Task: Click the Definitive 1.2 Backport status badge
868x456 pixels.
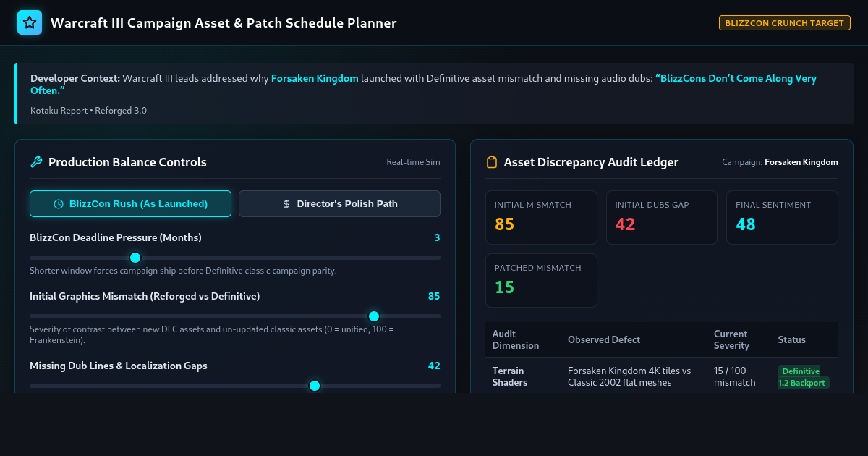Action: pyautogui.click(x=803, y=377)
